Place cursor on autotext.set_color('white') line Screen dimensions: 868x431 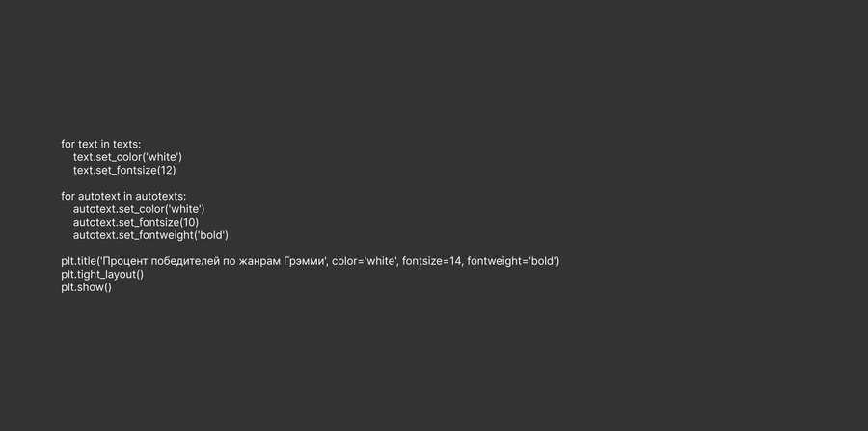[139, 209]
